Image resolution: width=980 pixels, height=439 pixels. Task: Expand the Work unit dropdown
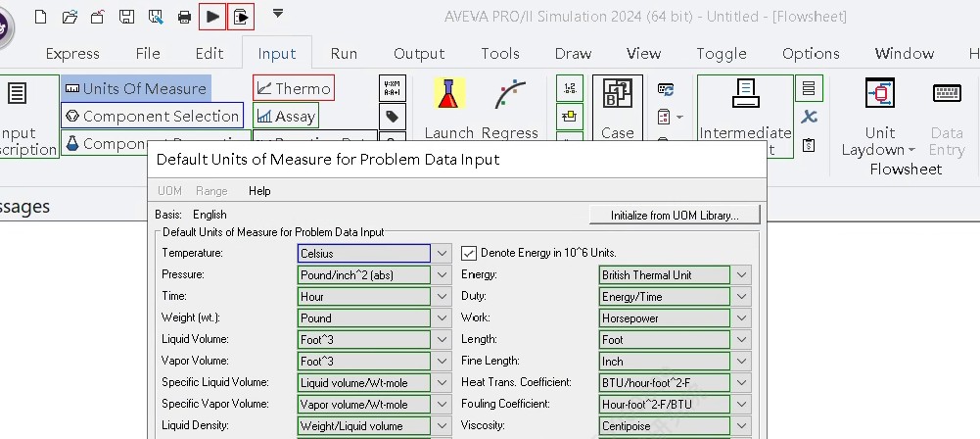pyautogui.click(x=742, y=317)
